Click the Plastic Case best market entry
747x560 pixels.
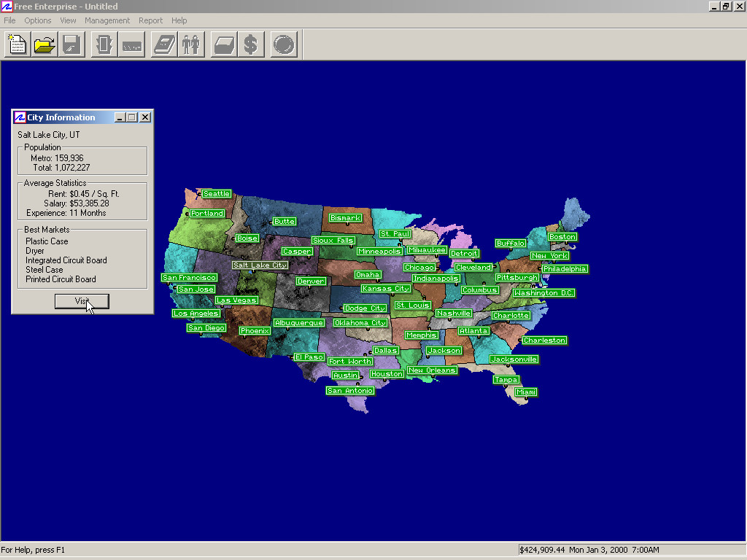[47, 241]
